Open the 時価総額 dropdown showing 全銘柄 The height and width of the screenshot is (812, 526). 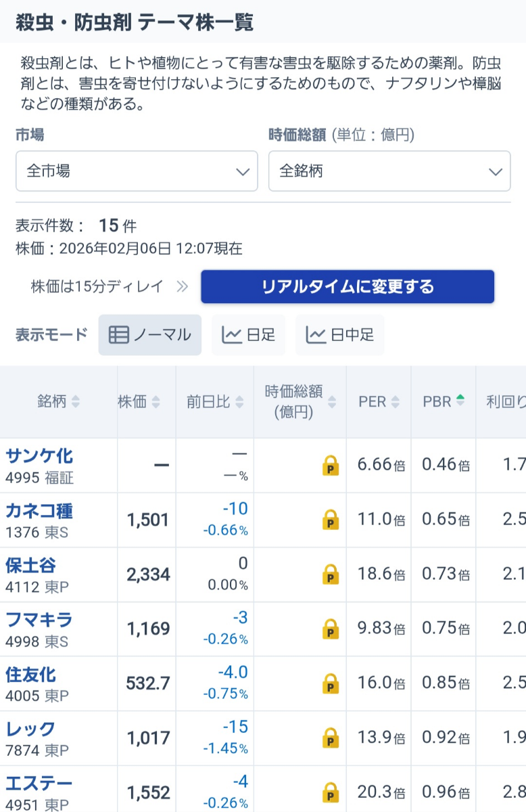(390, 171)
